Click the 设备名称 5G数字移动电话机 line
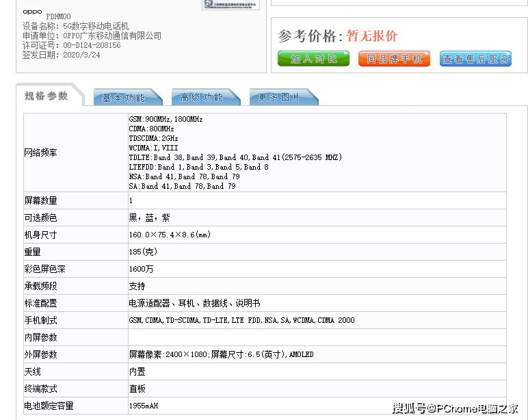 point(75,26)
